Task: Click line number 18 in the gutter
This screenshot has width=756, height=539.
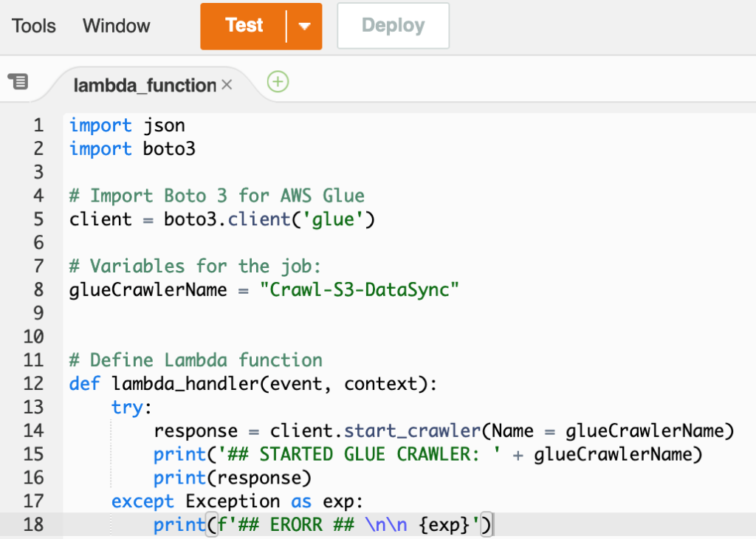Action: 33,524
